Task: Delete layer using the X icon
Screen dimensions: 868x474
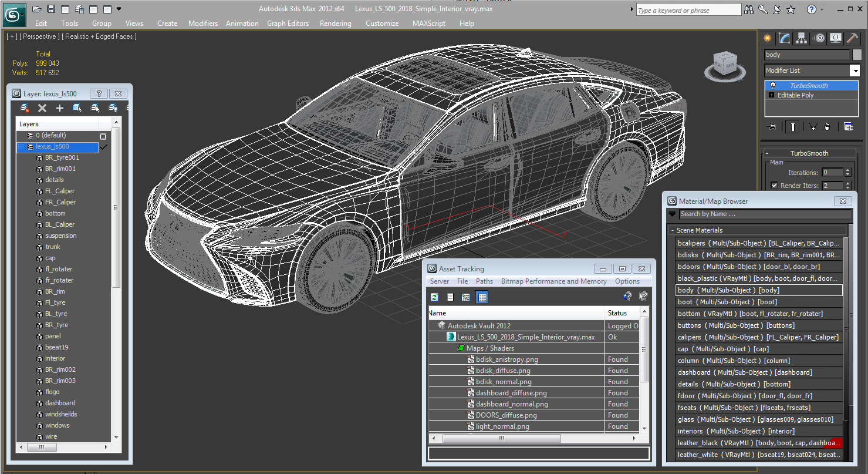Action: point(42,108)
